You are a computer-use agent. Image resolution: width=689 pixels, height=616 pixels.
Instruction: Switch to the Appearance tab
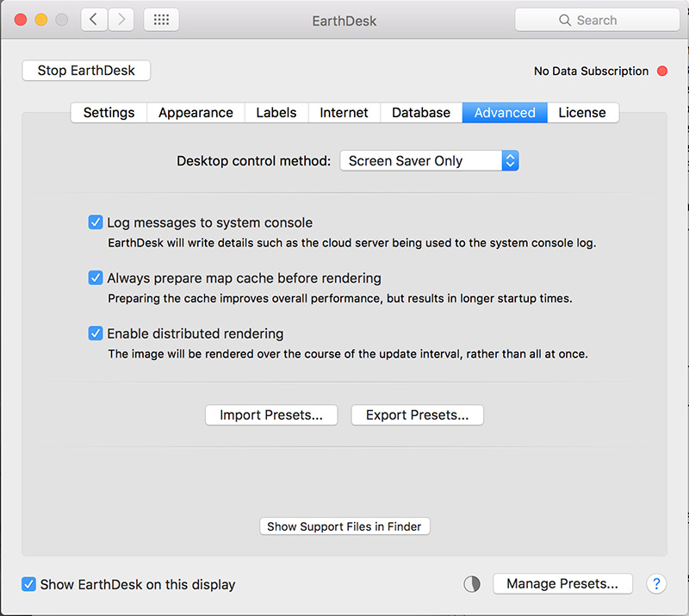[x=196, y=113]
